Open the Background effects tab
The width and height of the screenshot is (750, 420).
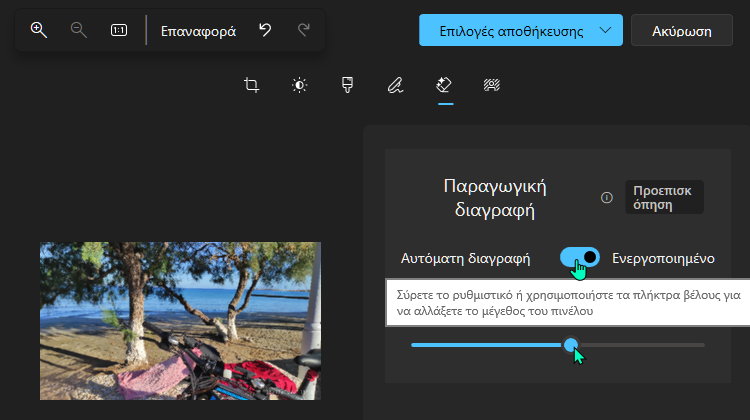tap(492, 86)
